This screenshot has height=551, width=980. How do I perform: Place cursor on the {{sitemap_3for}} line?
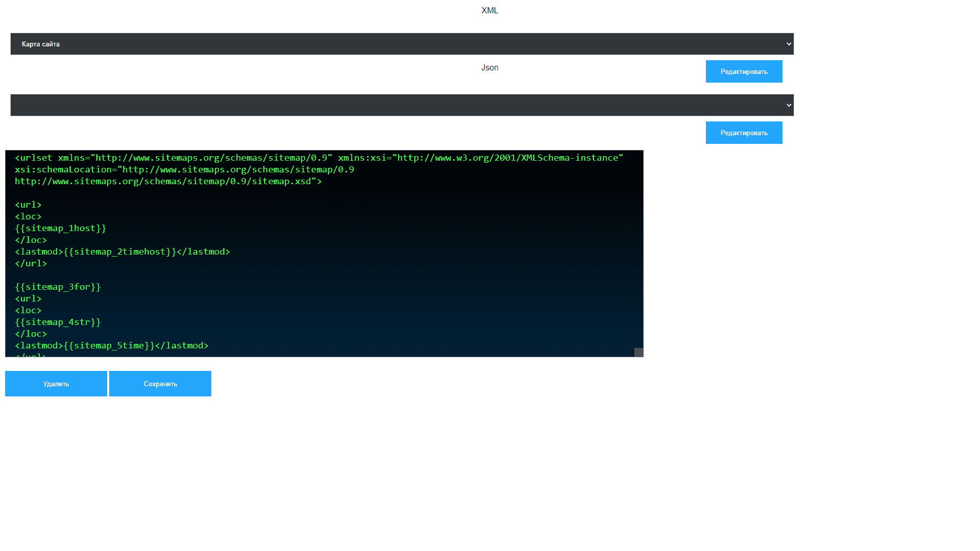coord(58,287)
